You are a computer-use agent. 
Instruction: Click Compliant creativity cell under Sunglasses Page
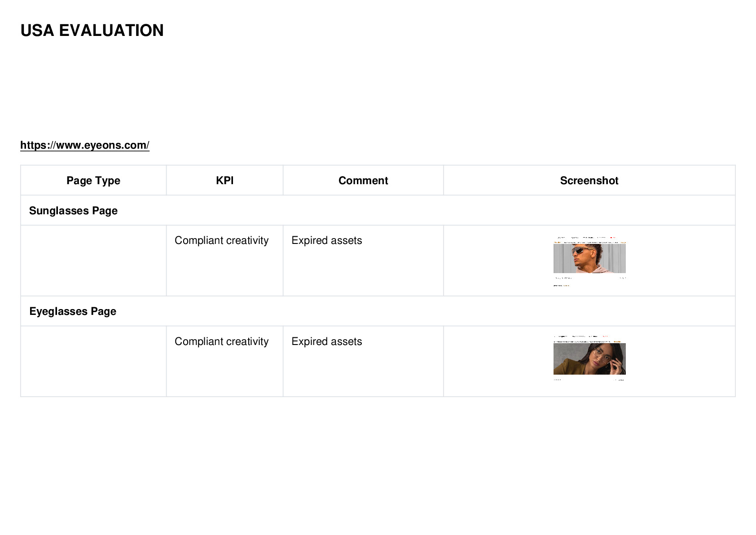point(222,241)
